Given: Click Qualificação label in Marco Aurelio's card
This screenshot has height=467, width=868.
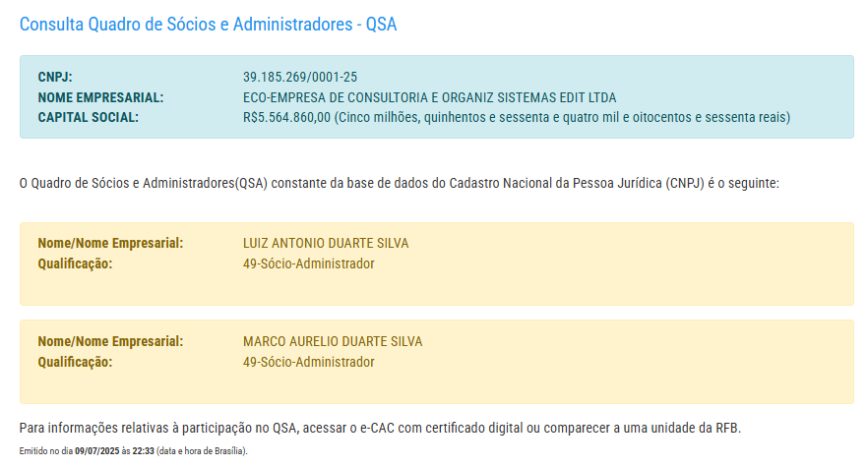Looking at the screenshot, I should coord(75,362).
